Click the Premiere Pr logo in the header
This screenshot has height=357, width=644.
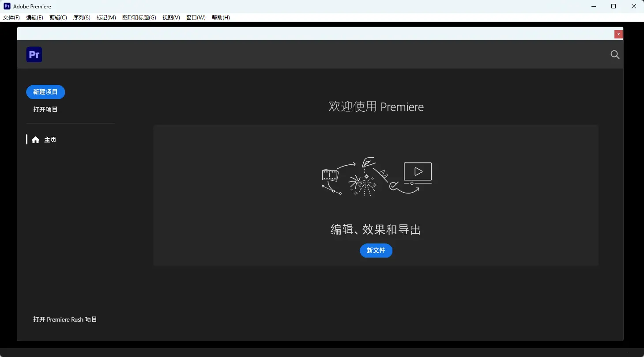[34, 54]
